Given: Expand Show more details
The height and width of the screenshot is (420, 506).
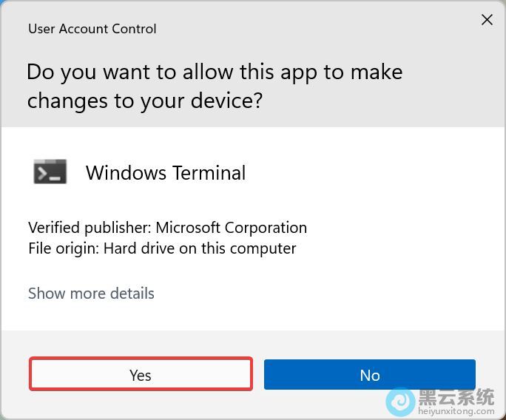Looking at the screenshot, I should (x=91, y=294).
